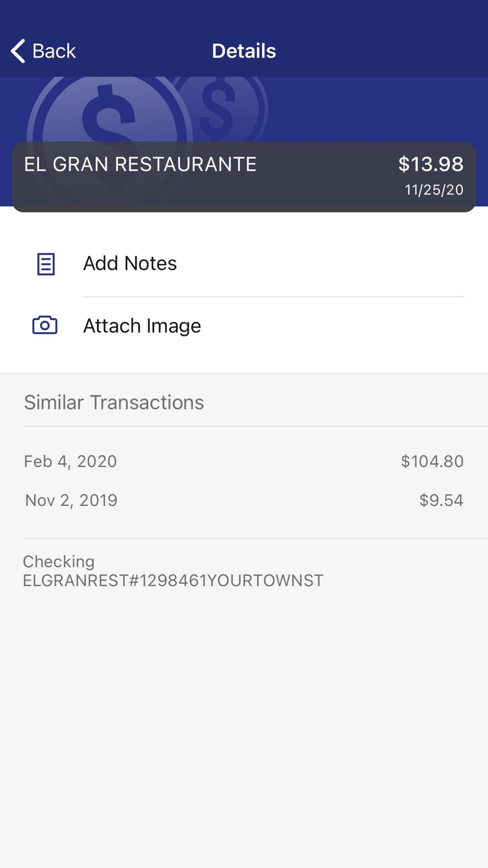Tap the Checking account label
The width and height of the screenshot is (488, 868).
pyautogui.click(x=59, y=561)
